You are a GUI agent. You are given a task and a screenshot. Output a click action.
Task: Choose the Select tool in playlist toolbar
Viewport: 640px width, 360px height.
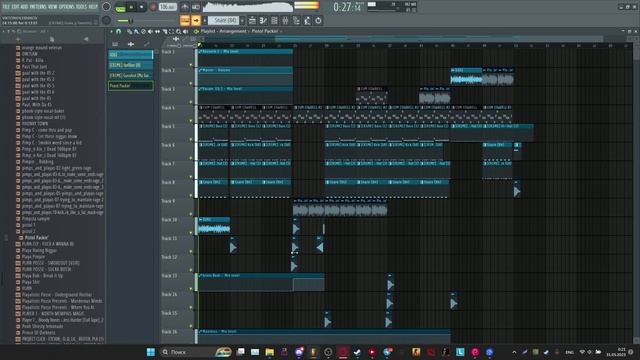(171, 31)
